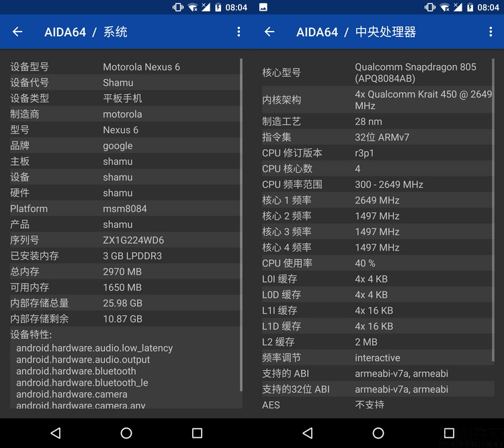The image size is (504, 448).
Task: Select '300 - 2649 MHz' frequency range
Action: point(389,185)
